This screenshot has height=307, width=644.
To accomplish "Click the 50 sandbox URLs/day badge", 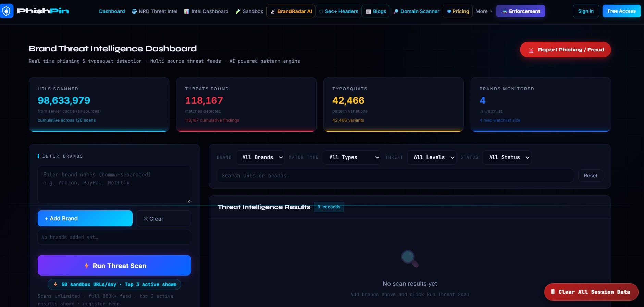I will tap(114, 284).
